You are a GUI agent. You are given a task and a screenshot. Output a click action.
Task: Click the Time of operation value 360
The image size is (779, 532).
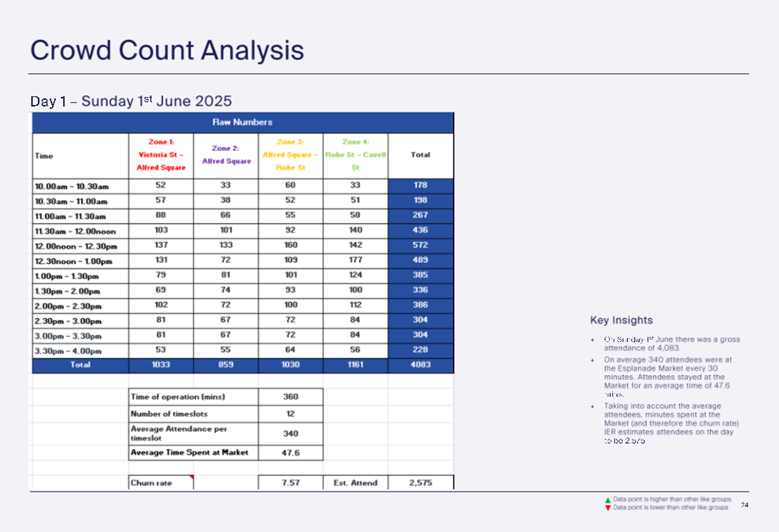coord(289,396)
